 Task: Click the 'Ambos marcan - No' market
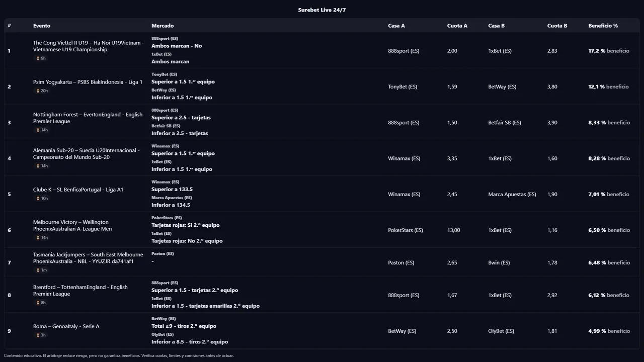point(177,46)
